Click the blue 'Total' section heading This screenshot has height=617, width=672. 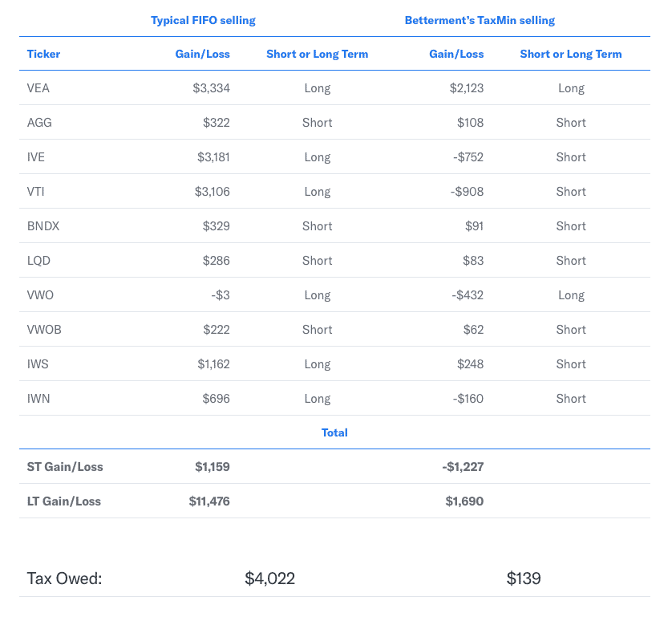click(334, 432)
